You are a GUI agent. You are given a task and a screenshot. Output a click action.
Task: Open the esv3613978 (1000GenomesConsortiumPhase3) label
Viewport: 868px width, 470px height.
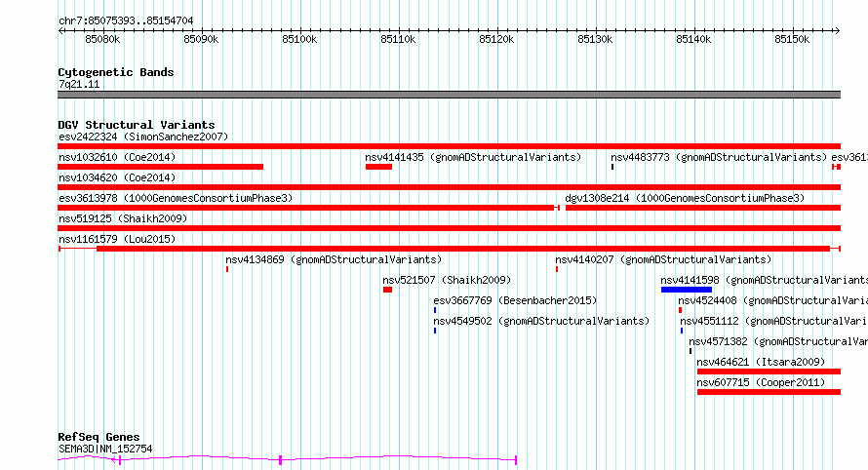click(x=176, y=198)
